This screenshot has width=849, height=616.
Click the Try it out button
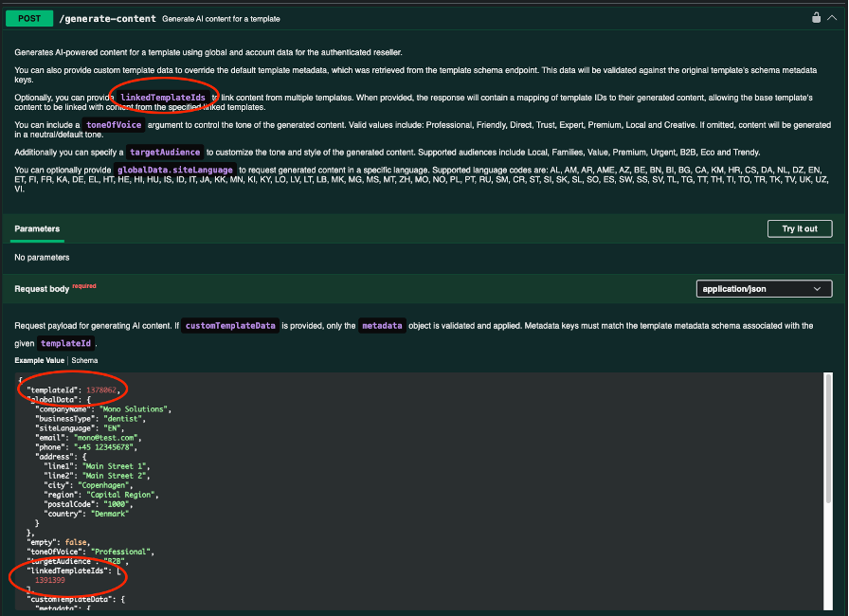pyautogui.click(x=799, y=228)
